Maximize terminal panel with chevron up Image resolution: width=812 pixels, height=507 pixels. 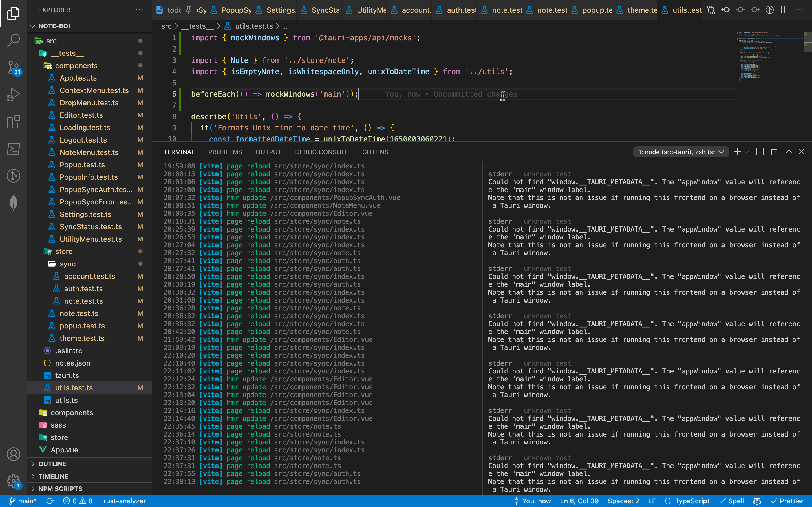[789, 152]
